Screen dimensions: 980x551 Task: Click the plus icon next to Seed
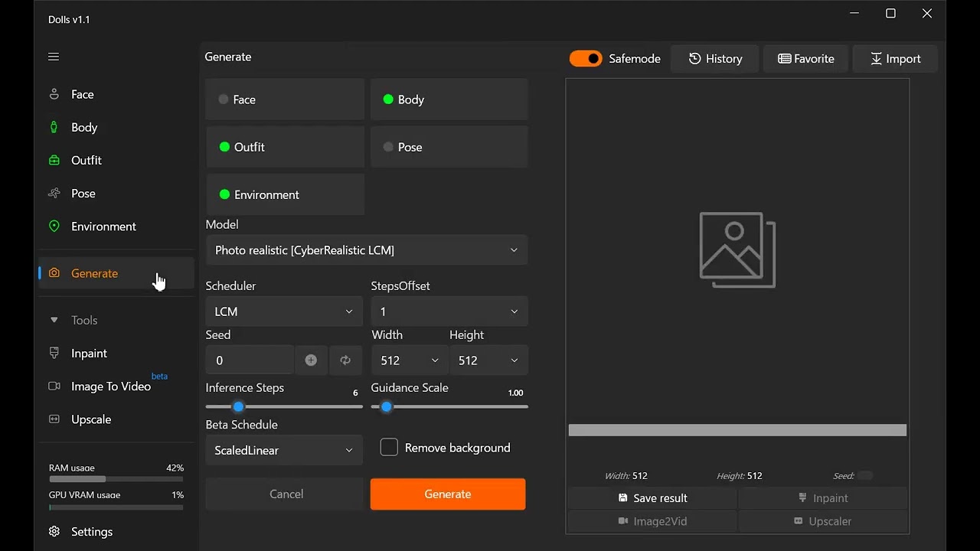(311, 360)
